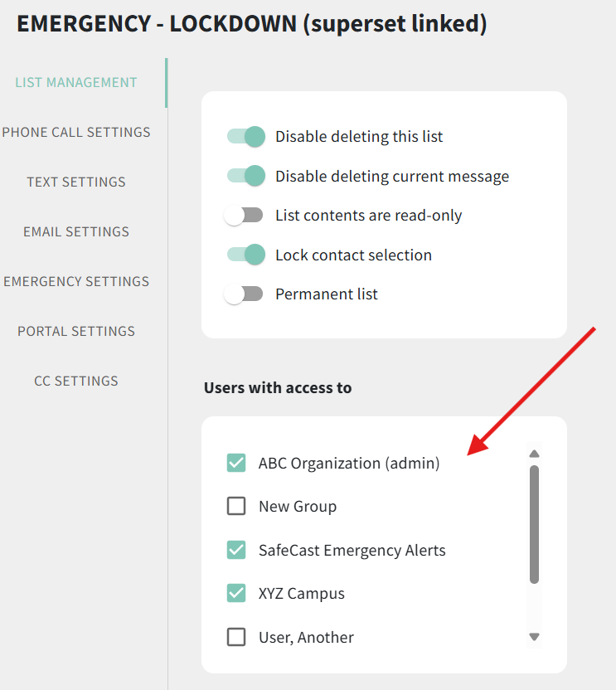Open the CC Settings tab

pos(76,381)
